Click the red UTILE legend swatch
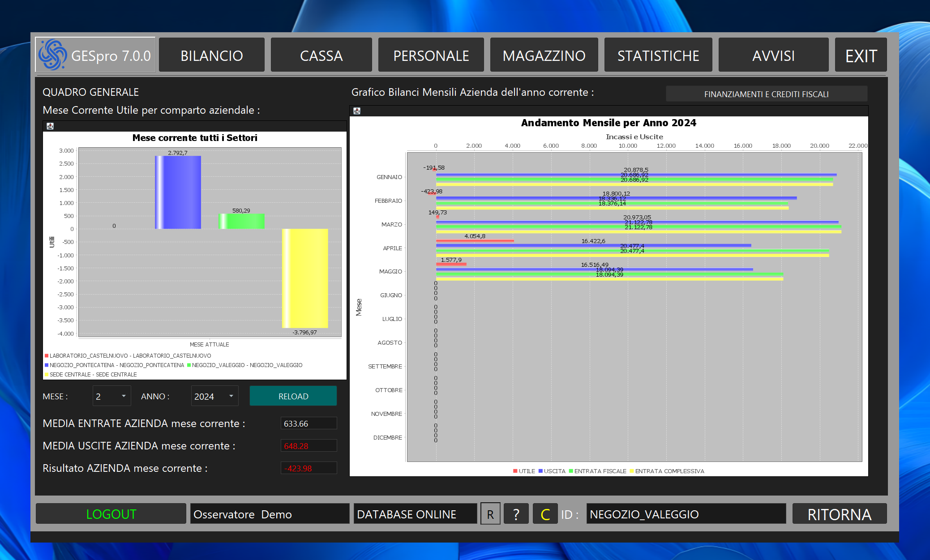Screen dimensions: 930x560 515,471
